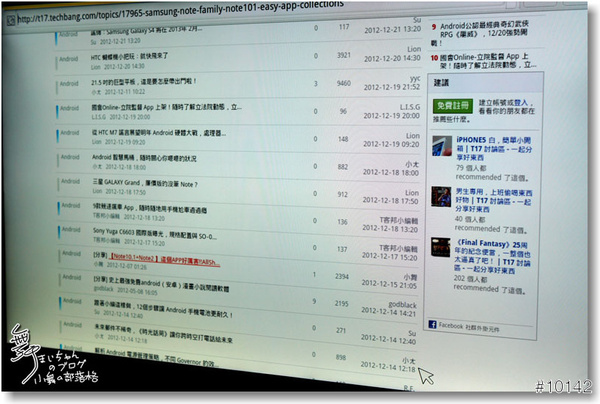
Task: Click last reply date 2012-12-20 14:30
Action: click(x=392, y=59)
